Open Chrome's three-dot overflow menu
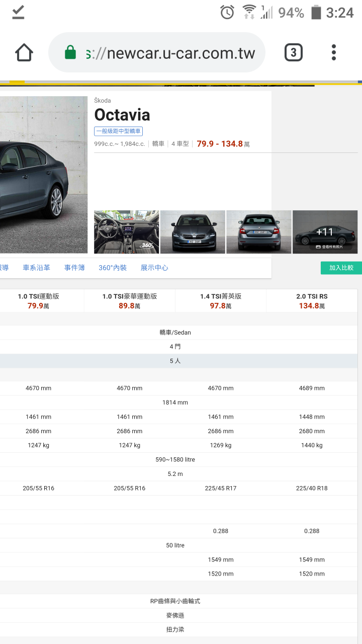362x644 pixels. 334,52
